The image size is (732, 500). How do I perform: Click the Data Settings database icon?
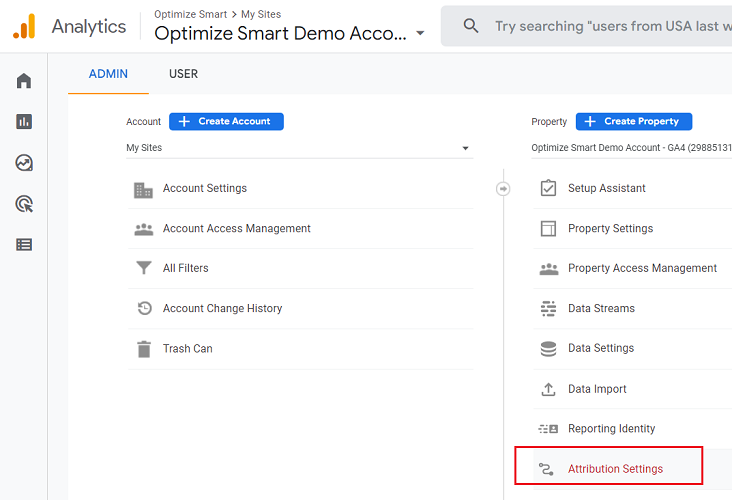(x=548, y=349)
